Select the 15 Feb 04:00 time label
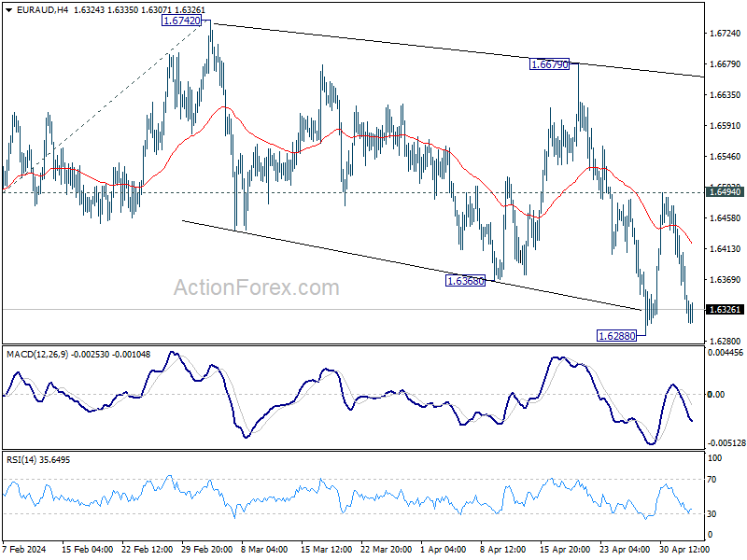This screenshot has height=560, width=747. (x=87, y=549)
